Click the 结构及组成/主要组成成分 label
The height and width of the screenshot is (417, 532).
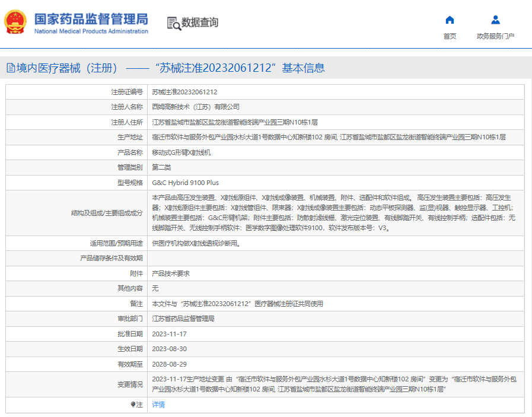107,213
